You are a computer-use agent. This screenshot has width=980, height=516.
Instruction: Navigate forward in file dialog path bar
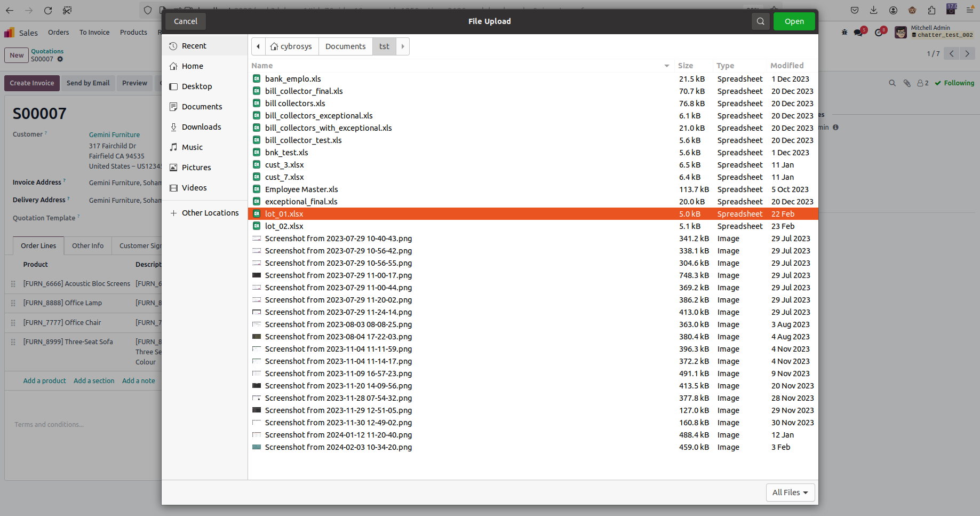(x=403, y=46)
